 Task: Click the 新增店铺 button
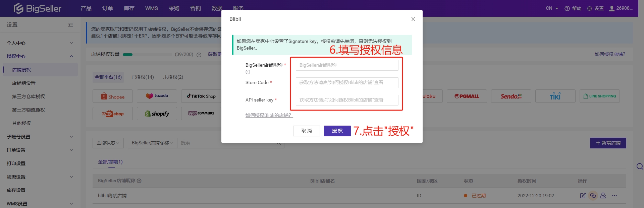[x=608, y=143]
